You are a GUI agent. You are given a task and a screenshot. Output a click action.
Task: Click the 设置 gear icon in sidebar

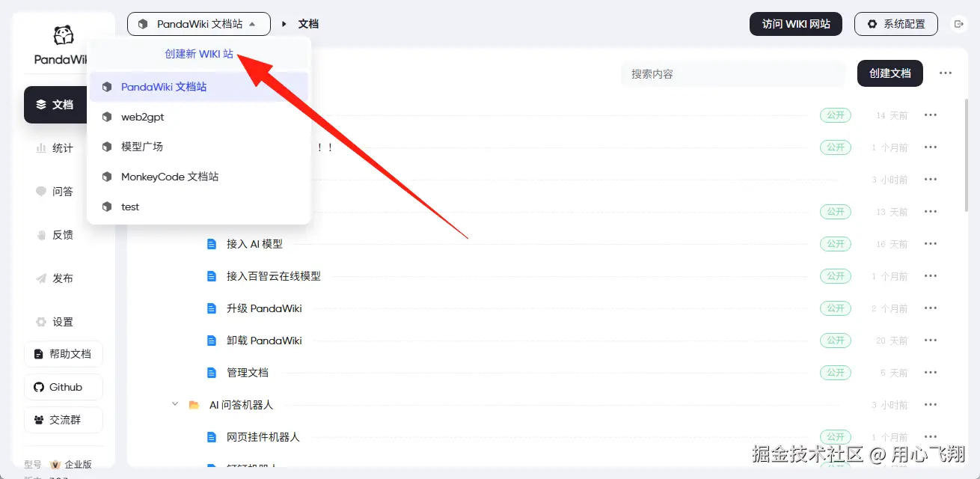41,322
